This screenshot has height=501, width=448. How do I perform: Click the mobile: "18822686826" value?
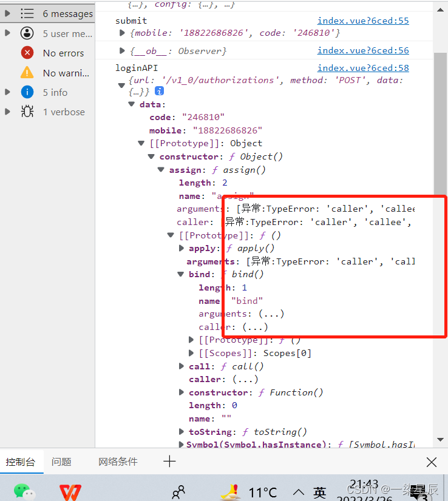(x=228, y=130)
